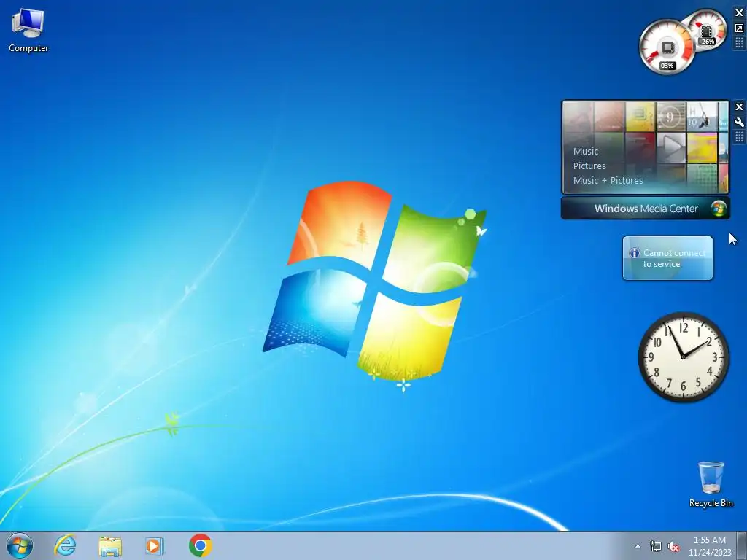This screenshot has height=560, width=747.
Task: Click the analog clock gadget
Action: (683, 357)
